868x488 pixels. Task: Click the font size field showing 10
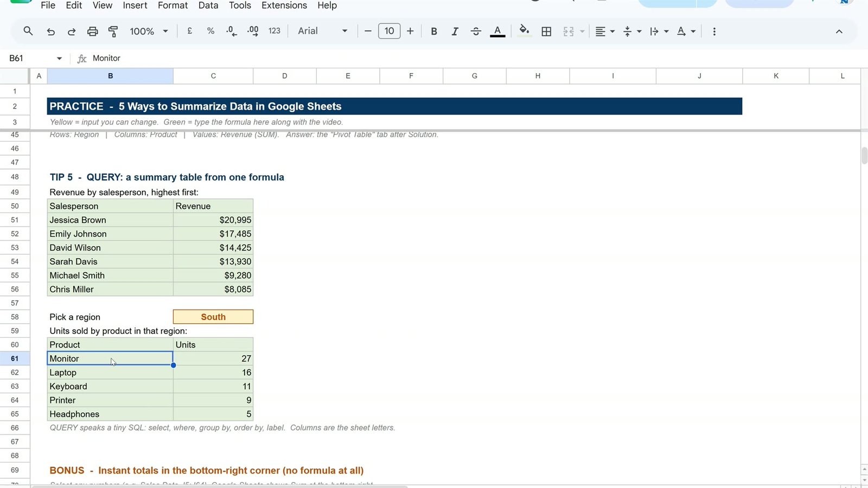389,31
